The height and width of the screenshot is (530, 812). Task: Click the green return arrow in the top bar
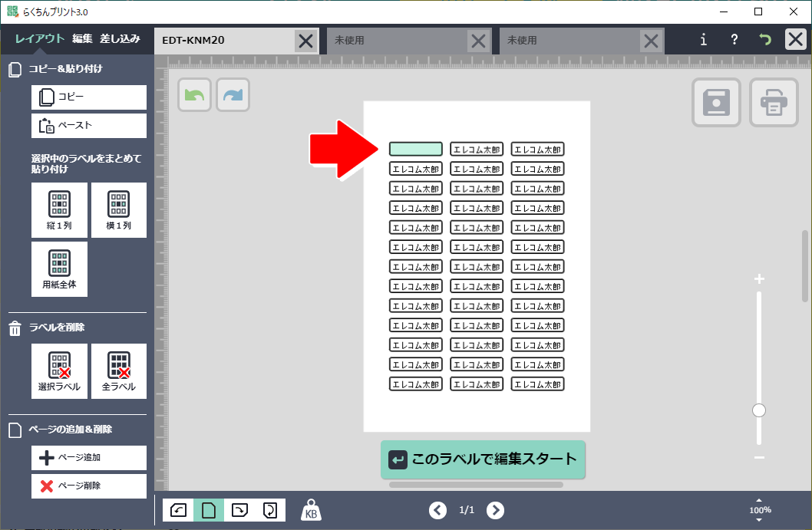pos(765,39)
